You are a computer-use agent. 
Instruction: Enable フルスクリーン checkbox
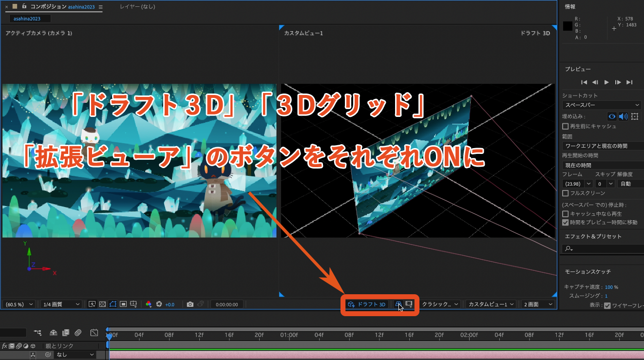(565, 193)
